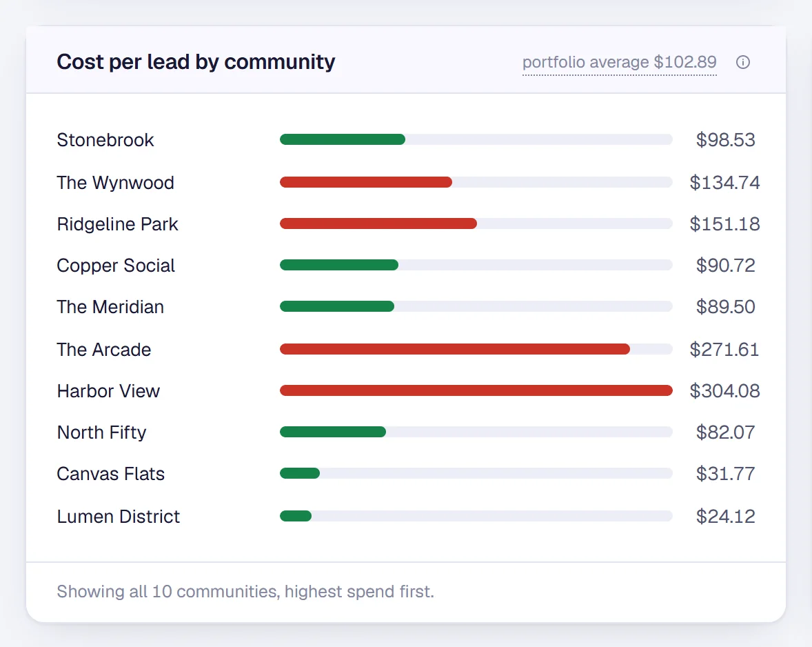Screen dimensions: 812x647
Task: Click the $82.07 value
Action: [x=726, y=432]
